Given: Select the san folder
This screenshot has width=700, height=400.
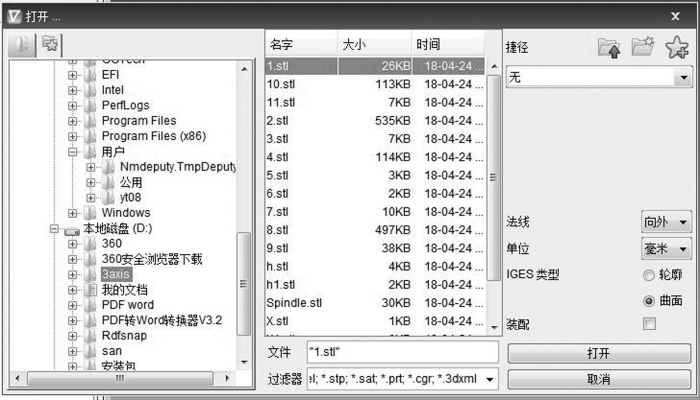Looking at the screenshot, I should [x=112, y=351].
